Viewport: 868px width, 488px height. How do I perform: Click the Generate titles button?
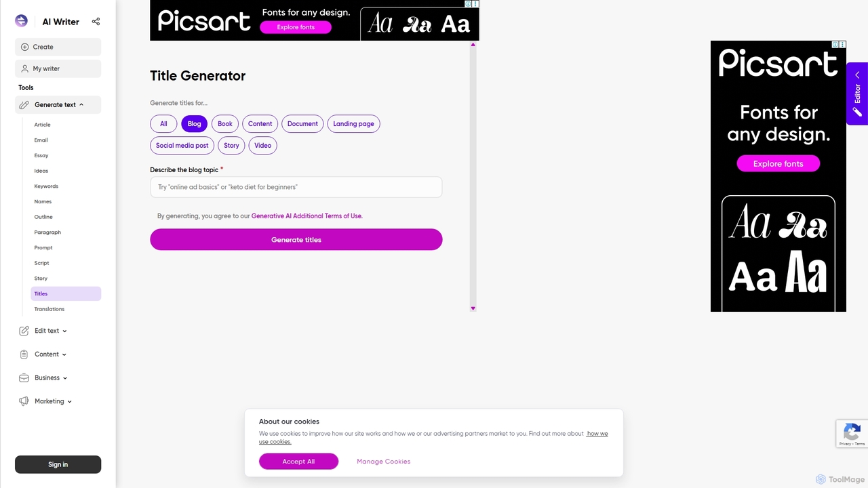(296, 239)
